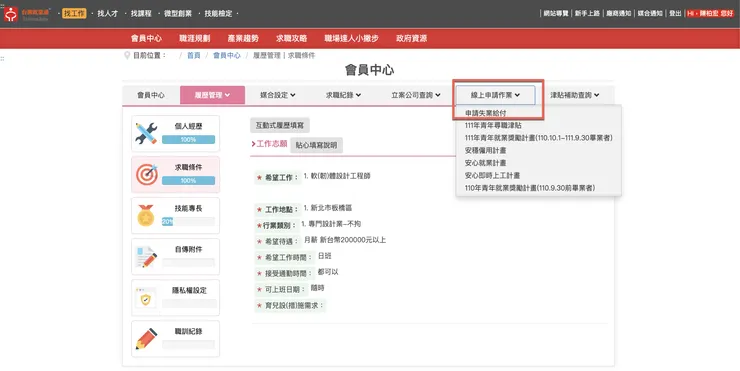Click 月薪 新台幣200000元以上 text
740x371 pixels.
click(x=345, y=240)
